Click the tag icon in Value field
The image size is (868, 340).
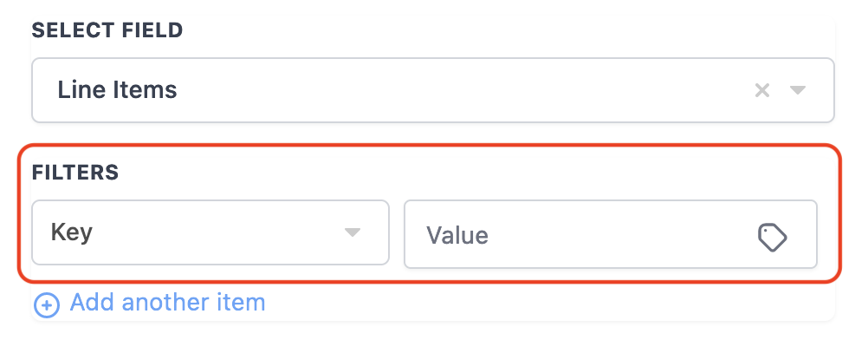(772, 238)
